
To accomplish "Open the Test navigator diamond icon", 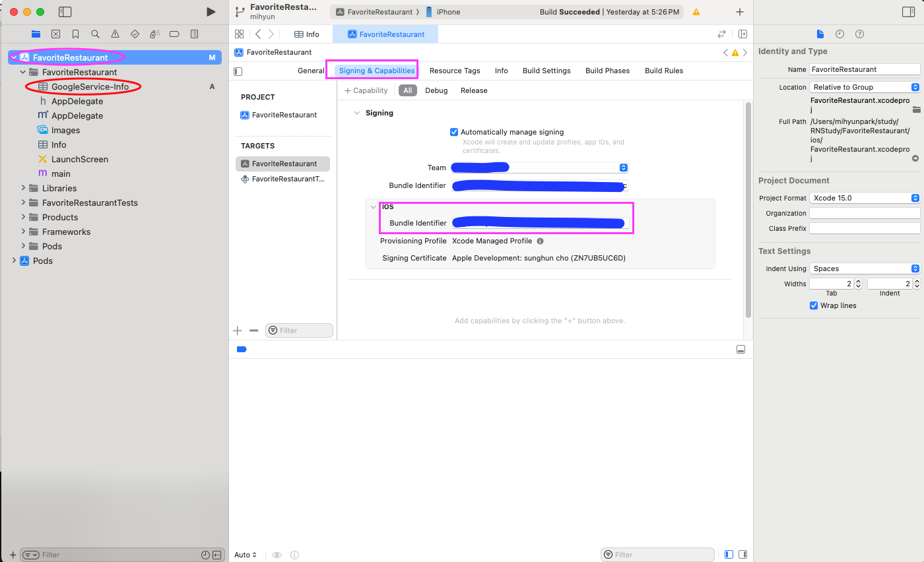I will pos(135,34).
